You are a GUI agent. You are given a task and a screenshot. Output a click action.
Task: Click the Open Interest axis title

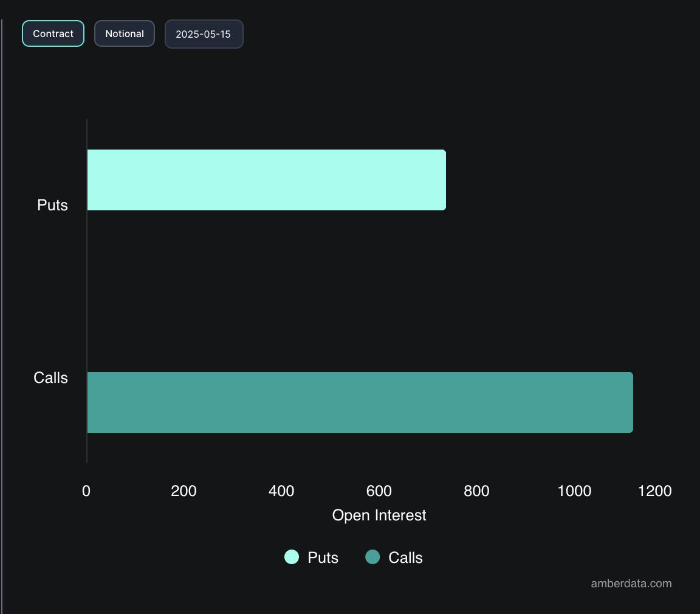coord(379,515)
